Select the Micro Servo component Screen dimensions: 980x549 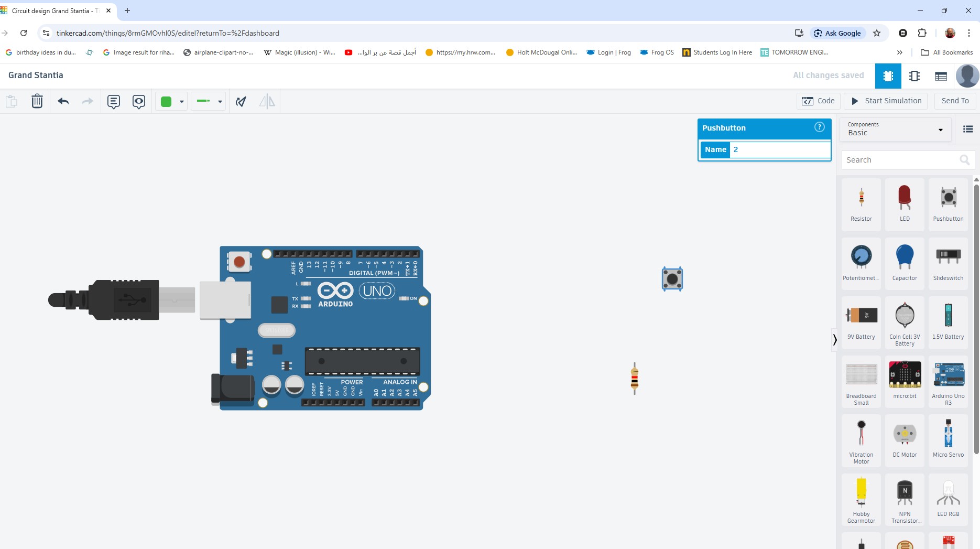coord(948,441)
